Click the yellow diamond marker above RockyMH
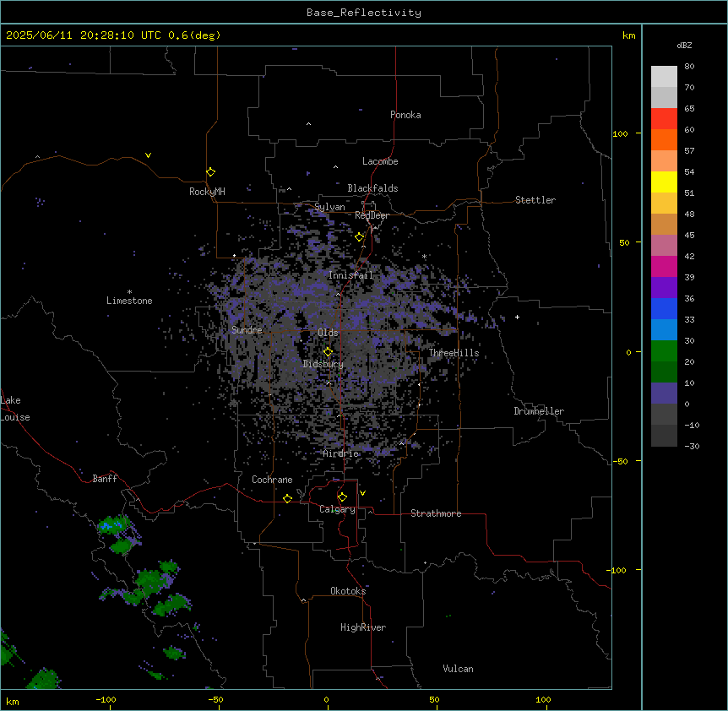 point(211,172)
